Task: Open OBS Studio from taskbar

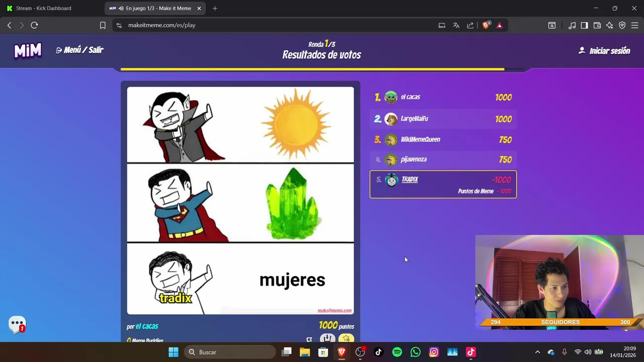Action: (x=360, y=352)
